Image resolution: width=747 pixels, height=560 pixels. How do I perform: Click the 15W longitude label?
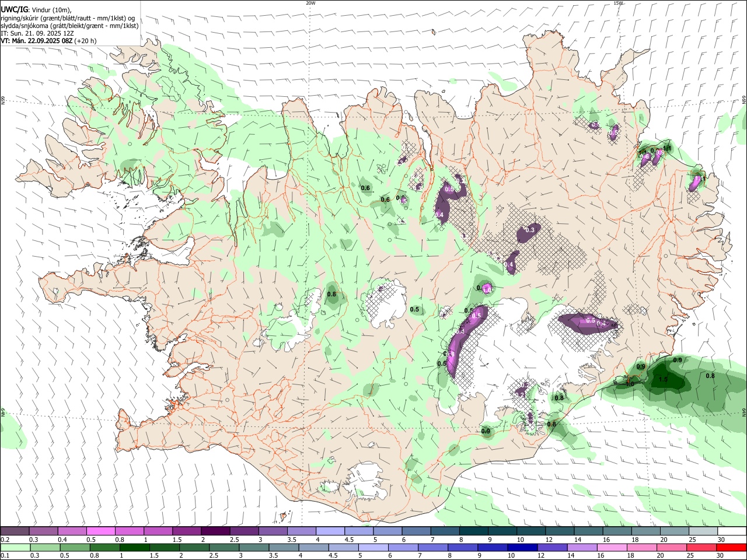[x=618, y=3]
